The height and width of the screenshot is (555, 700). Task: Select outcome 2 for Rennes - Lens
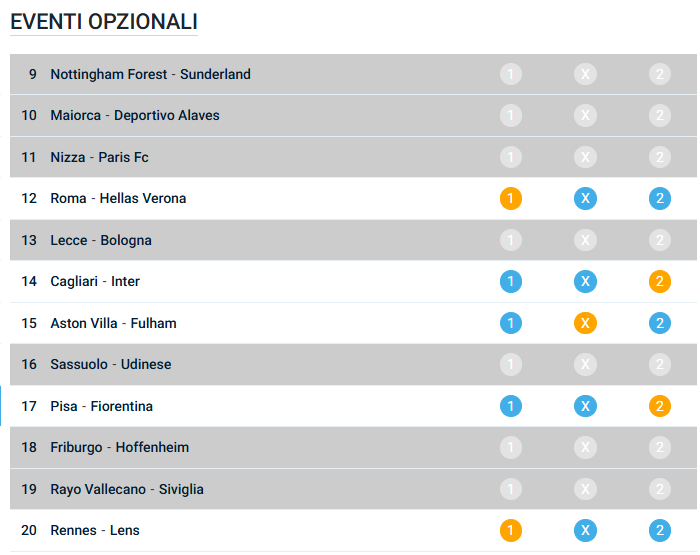[659, 530]
